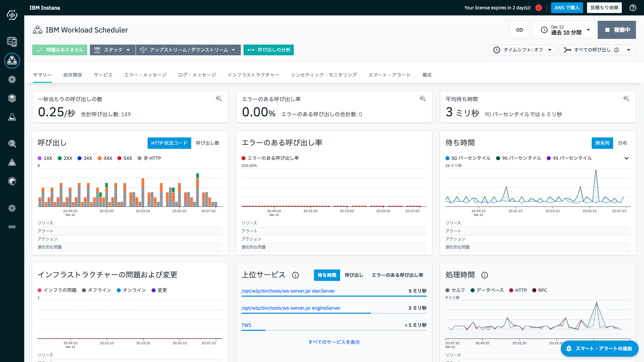Viewport: 644px width, 362px height.
Task: Click the share link icon next to time picker
Action: pyautogui.click(x=520, y=30)
